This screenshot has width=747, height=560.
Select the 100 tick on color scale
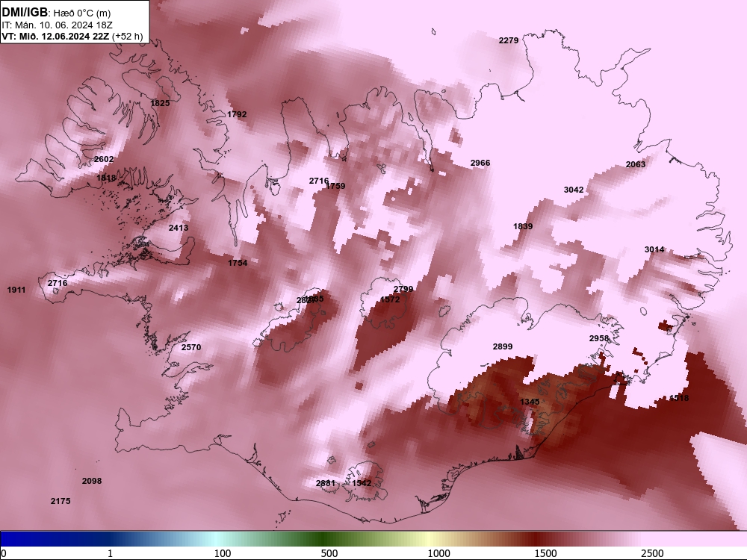click(223, 553)
